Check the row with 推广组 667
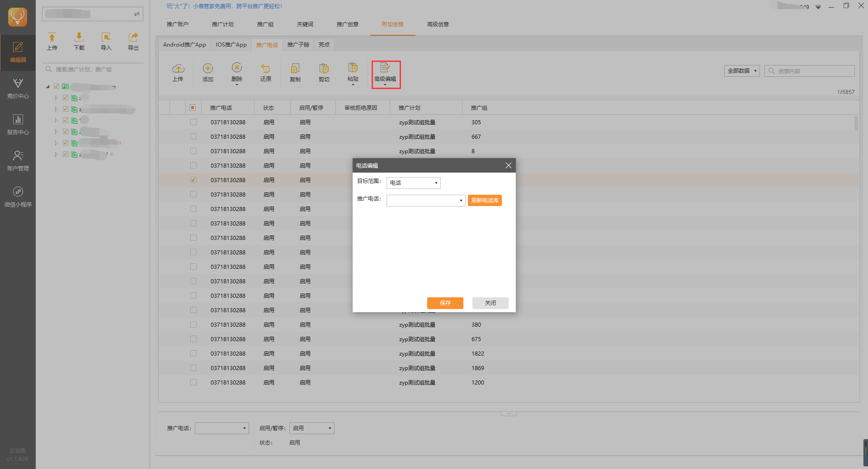 coord(193,136)
